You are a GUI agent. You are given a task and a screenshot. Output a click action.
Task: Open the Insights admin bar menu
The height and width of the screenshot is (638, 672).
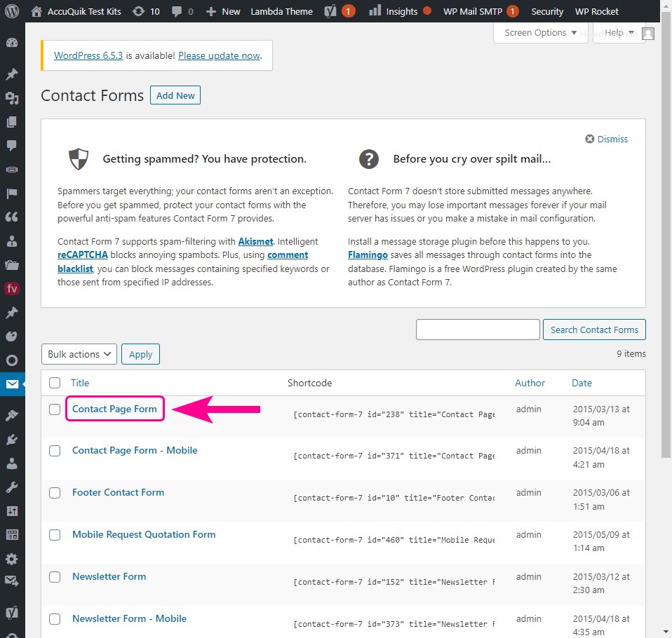click(400, 12)
